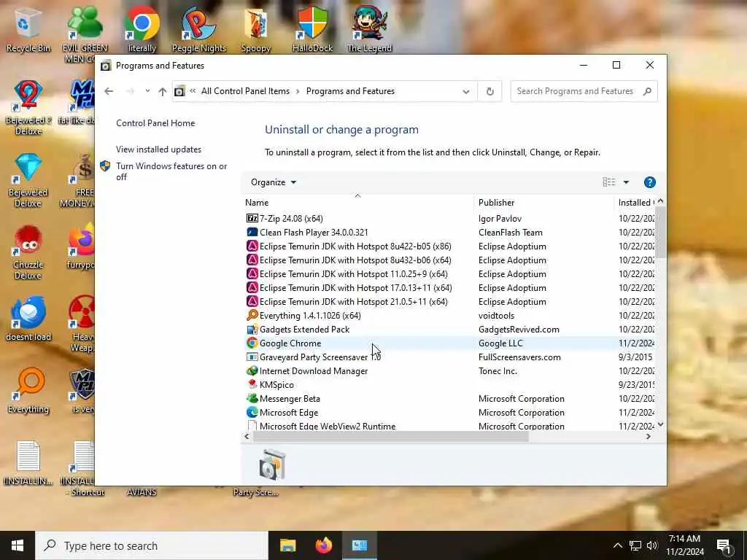Sort by the Installed On column header

(635, 203)
